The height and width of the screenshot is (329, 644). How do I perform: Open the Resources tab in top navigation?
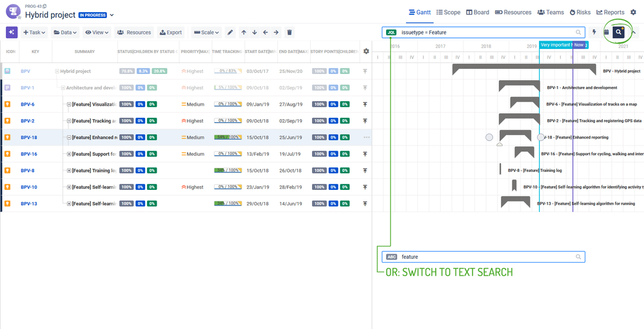513,12
